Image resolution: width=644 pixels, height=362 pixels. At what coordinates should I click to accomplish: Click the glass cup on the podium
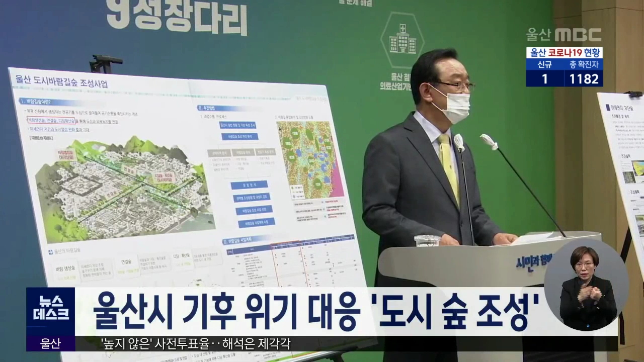pos(427,240)
